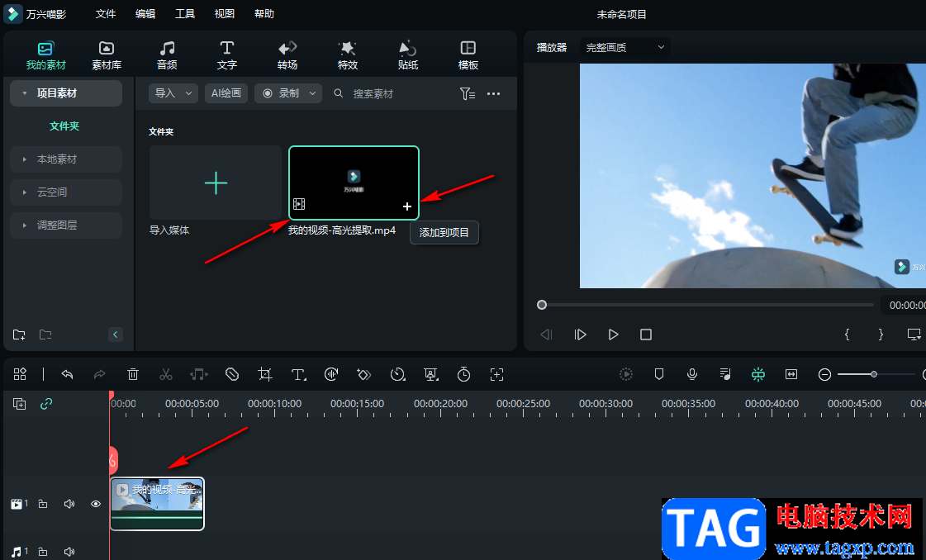Screen dimensions: 926x560
Task: Redo the last action
Action: coord(100,374)
